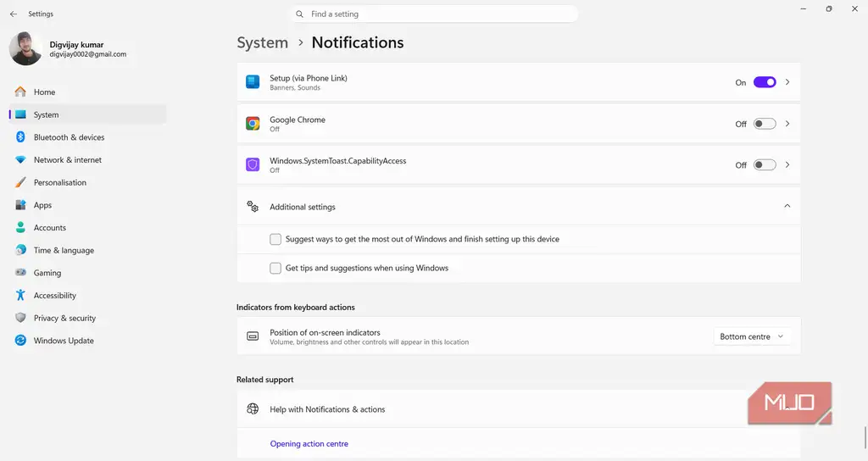Click the Related support heading
This screenshot has width=868, height=461.
[264, 379]
